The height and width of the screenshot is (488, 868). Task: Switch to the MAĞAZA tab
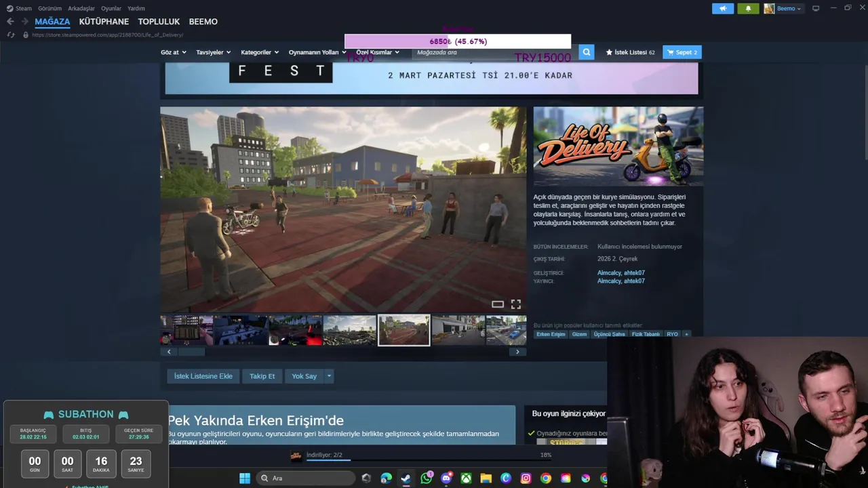tap(52, 22)
